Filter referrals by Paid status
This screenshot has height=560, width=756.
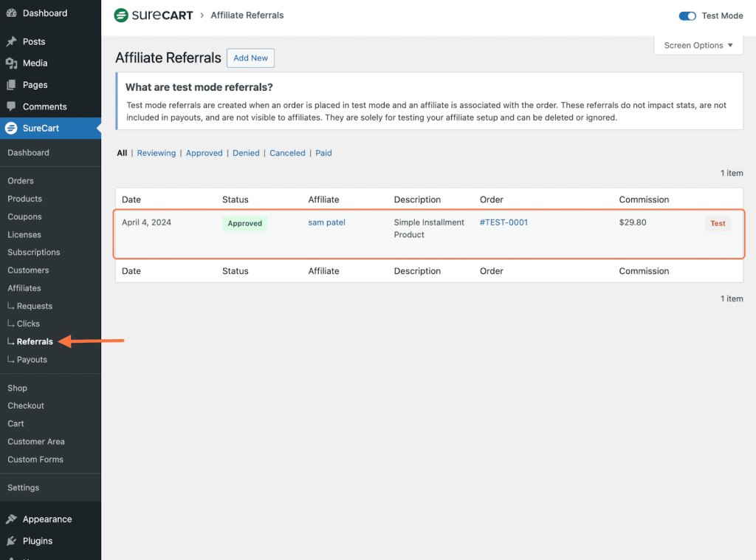pyautogui.click(x=323, y=153)
